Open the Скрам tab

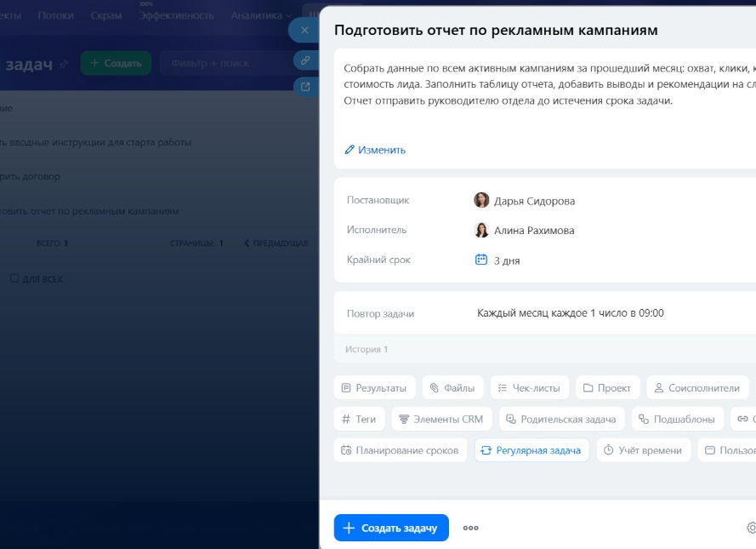pos(106,15)
